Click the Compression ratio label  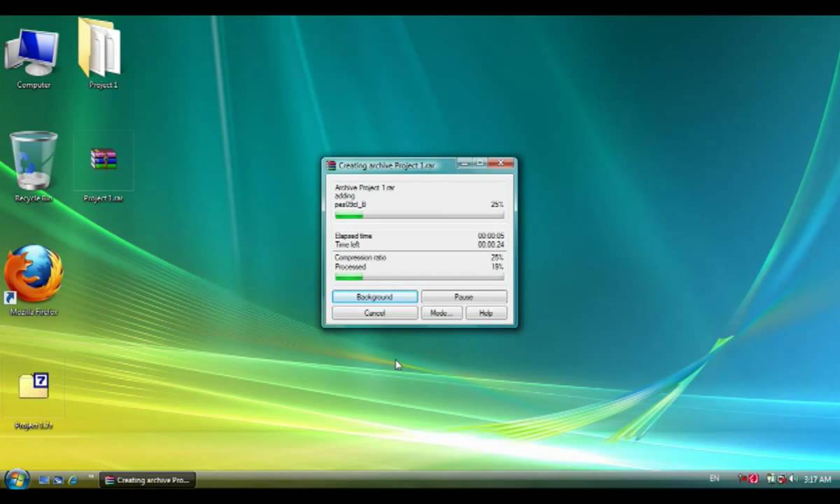360,258
